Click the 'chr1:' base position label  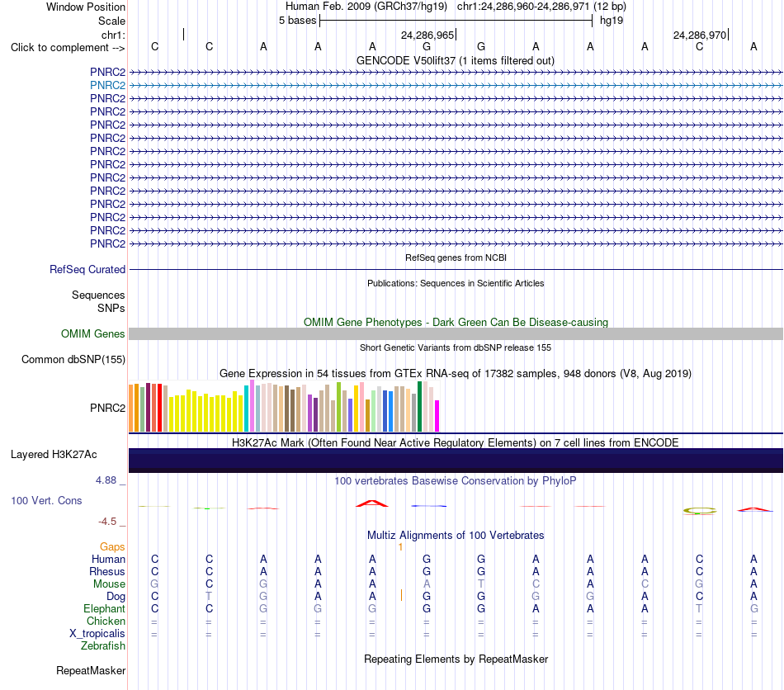[113, 35]
